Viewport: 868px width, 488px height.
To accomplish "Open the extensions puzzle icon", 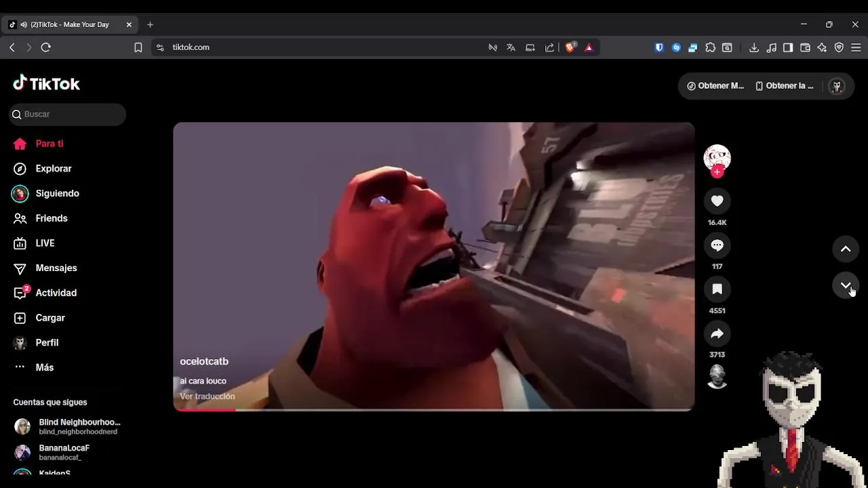I will click(x=710, y=47).
